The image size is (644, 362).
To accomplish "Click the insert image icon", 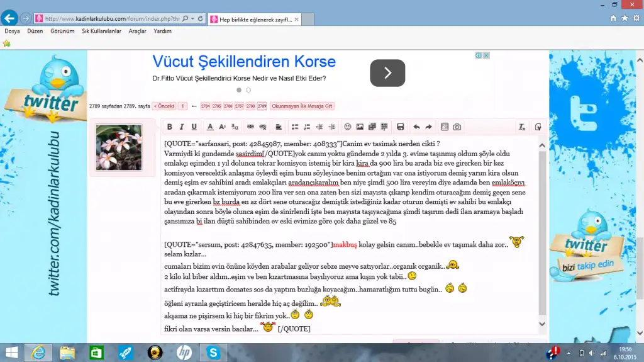I will (360, 127).
